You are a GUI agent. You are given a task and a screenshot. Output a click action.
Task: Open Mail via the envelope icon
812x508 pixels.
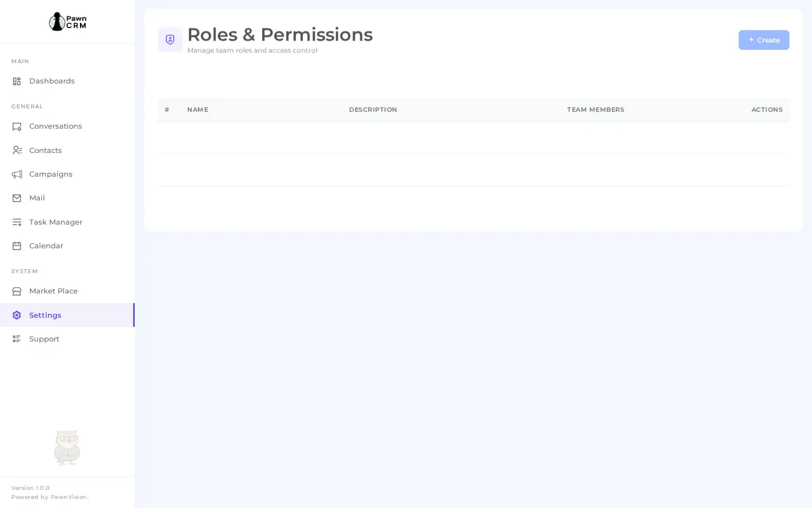tap(17, 198)
